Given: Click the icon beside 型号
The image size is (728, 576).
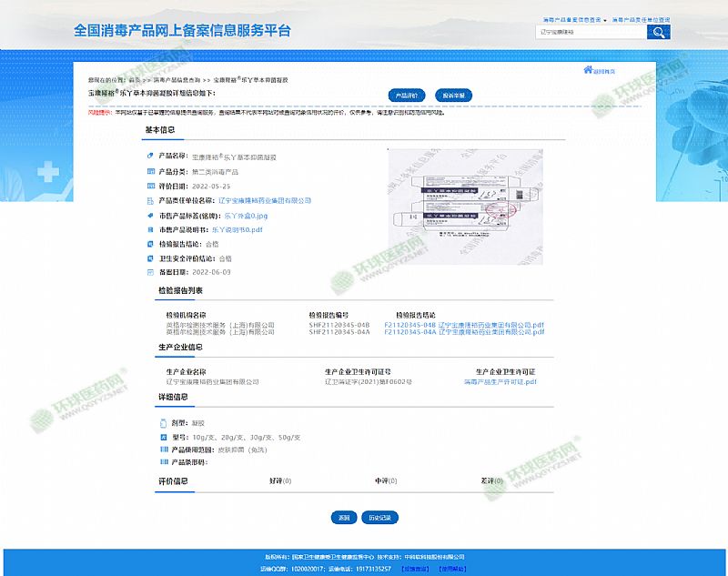Looking at the screenshot, I should pyautogui.click(x=164, y=437).
